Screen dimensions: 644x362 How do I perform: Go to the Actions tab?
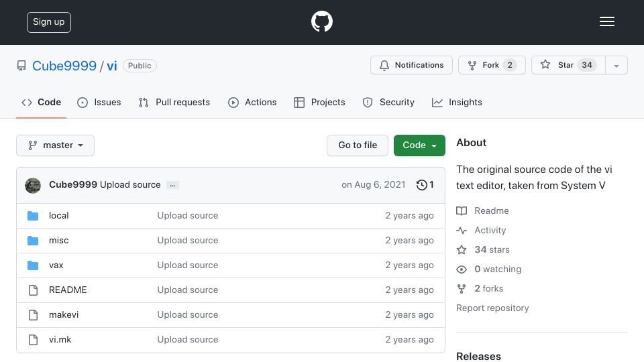252,102
